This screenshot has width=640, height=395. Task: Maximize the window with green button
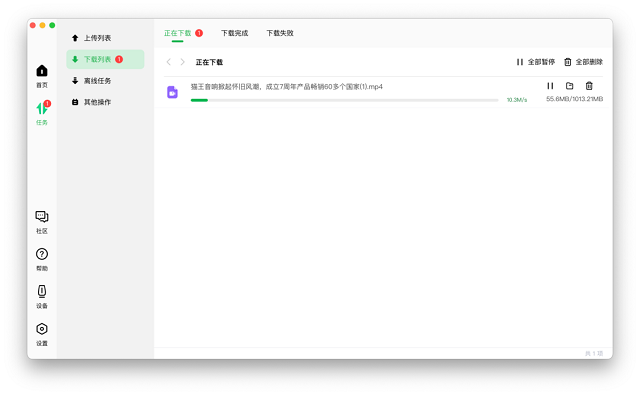(52, 25)
